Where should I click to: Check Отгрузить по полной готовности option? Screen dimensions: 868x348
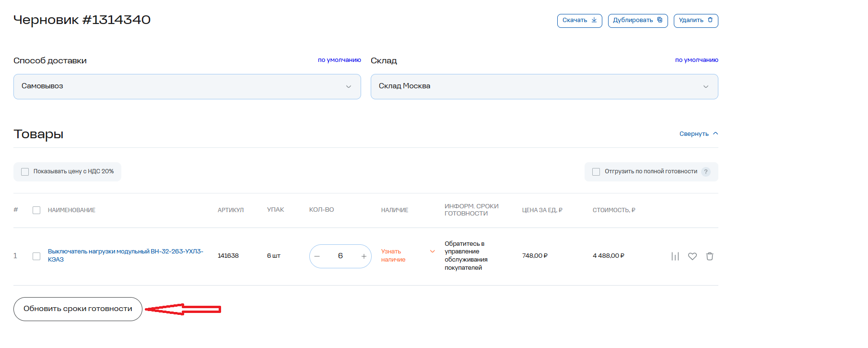(x=596, y=172)
